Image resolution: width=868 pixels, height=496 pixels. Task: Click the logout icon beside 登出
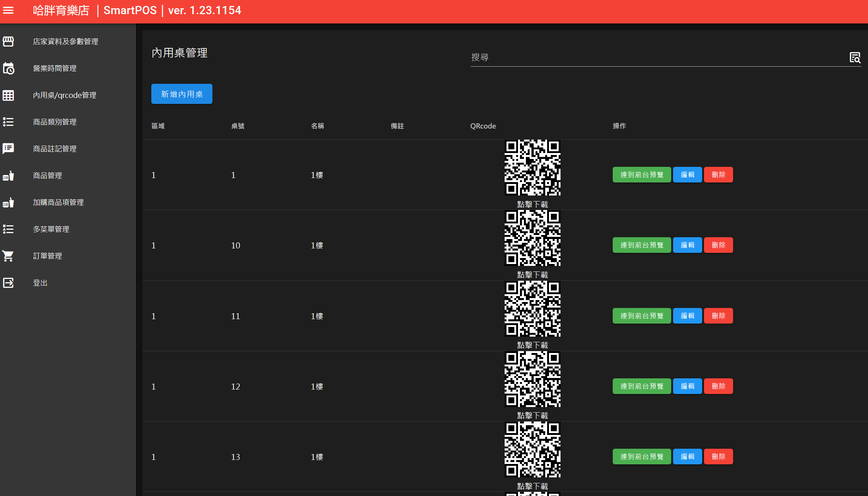[x=8, y=283]
